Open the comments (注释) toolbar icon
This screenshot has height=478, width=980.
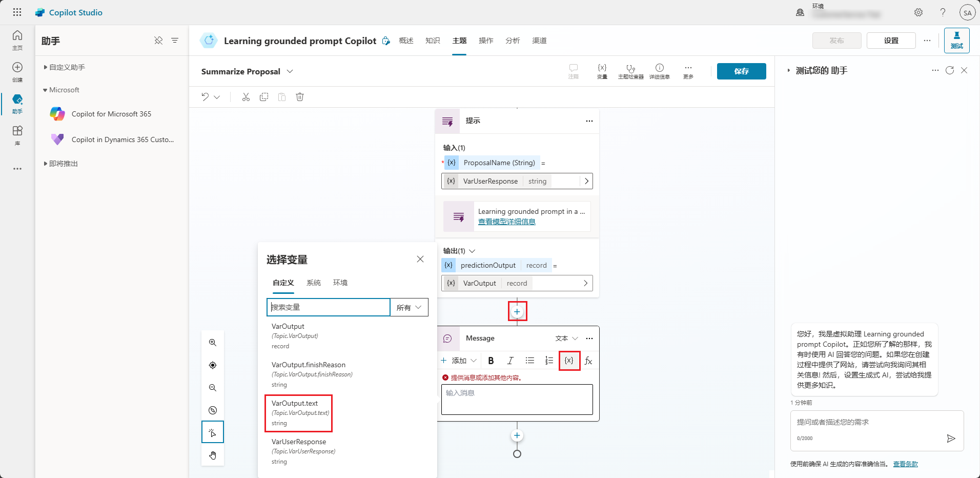[x=574, y=71]
